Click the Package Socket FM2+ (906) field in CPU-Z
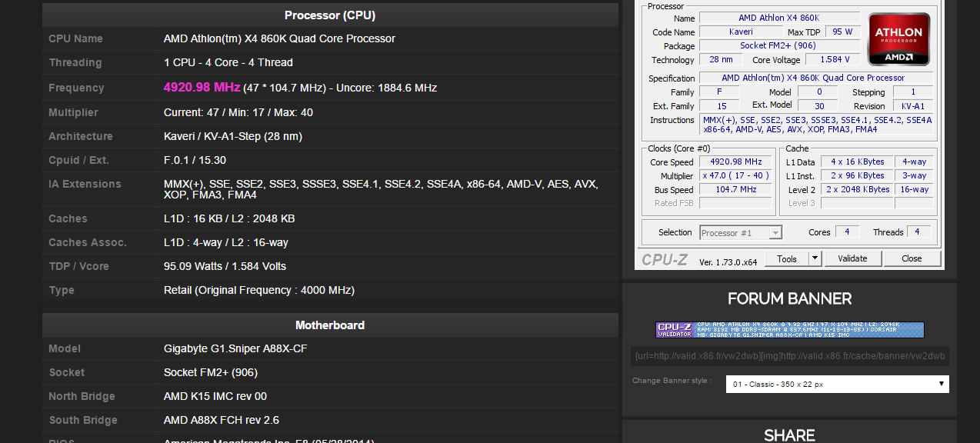Screen dimensions: 980x443 pos(779,45)
